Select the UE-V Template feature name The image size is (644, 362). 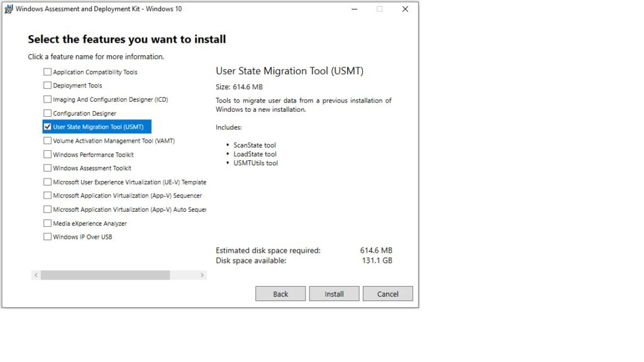click(x=129, y=182)
